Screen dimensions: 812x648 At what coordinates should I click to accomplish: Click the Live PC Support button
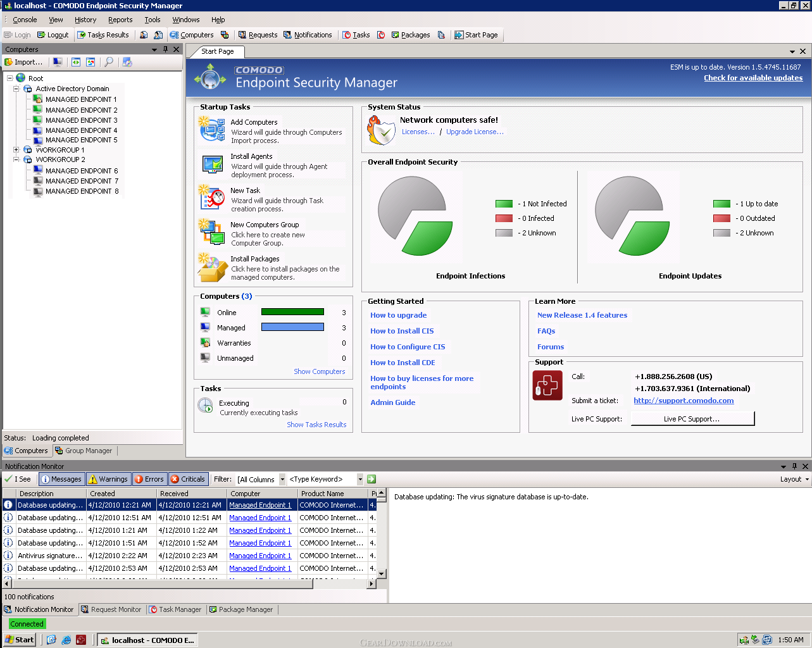[692, 419]
